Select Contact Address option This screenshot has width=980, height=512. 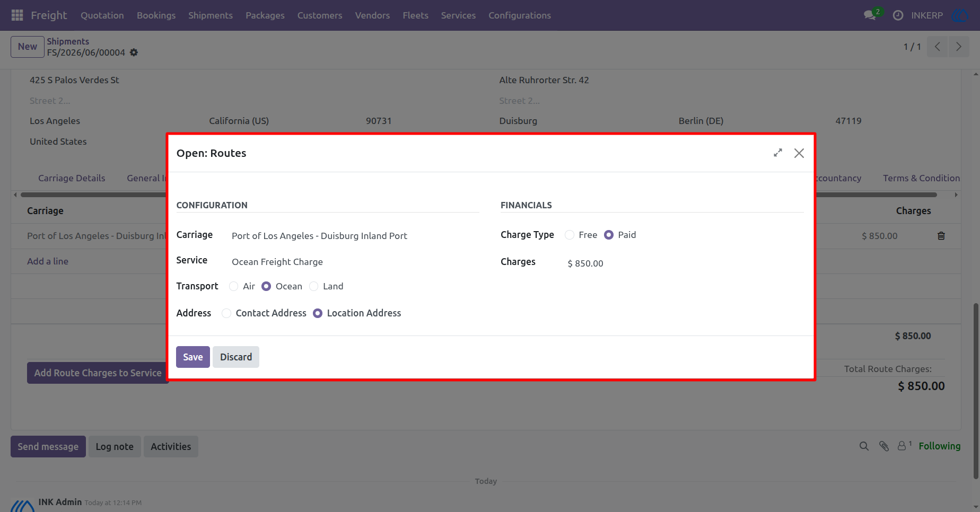click(226, 313)
